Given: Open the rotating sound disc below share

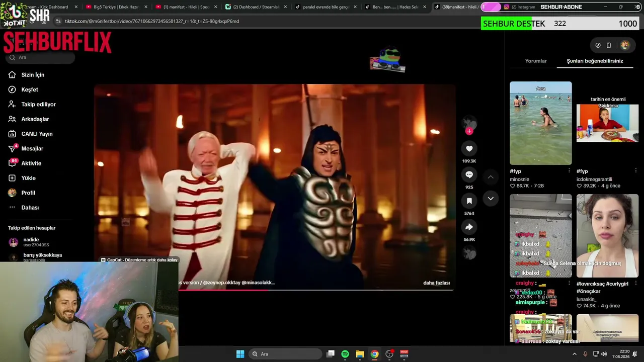Looking at the screenshot, I should pyautogui.click(x=469, y=253).
